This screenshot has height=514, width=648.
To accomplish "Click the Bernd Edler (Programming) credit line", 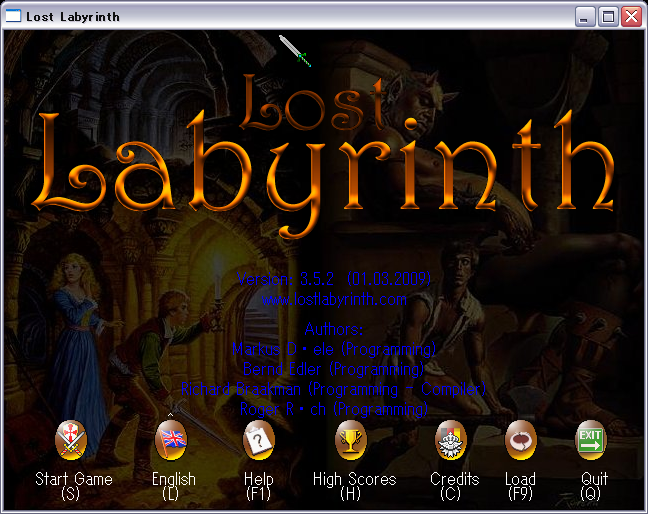I will click(x=334, y=369).
